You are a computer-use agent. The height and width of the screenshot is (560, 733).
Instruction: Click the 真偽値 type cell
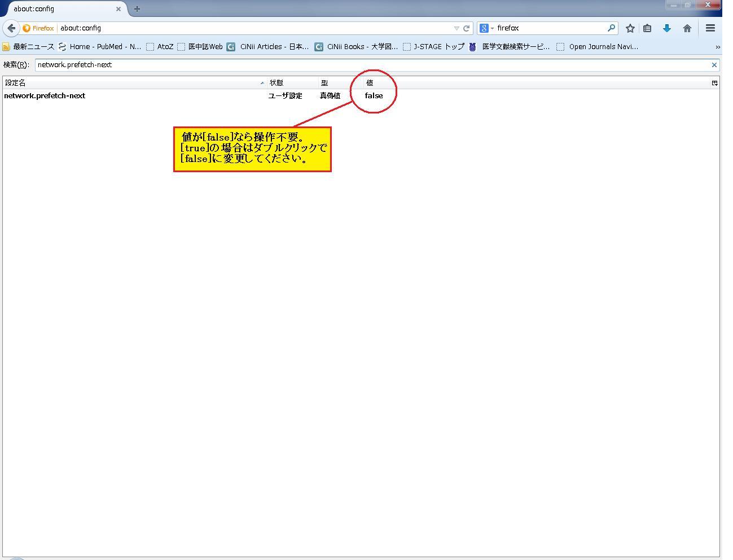pos(330,96)
